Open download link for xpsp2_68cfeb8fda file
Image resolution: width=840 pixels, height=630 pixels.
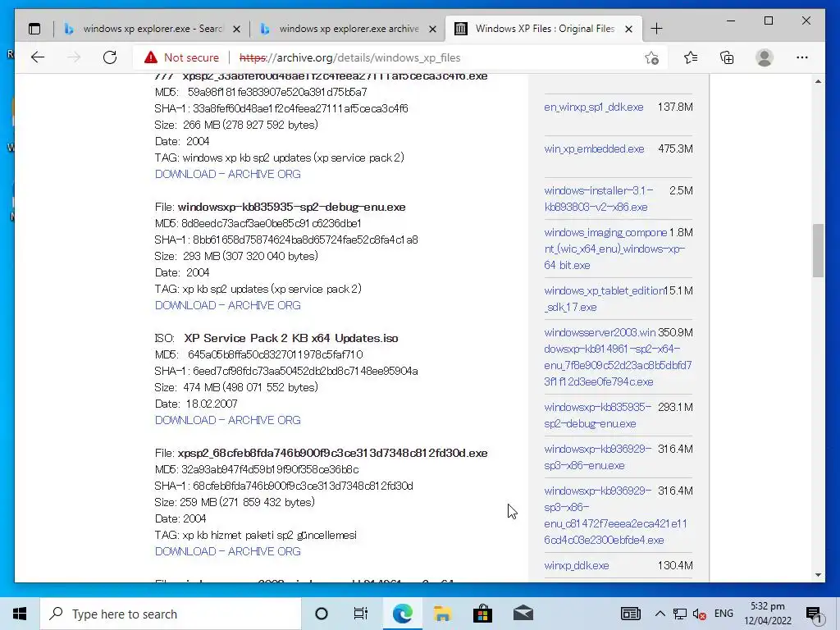(228, 551)
